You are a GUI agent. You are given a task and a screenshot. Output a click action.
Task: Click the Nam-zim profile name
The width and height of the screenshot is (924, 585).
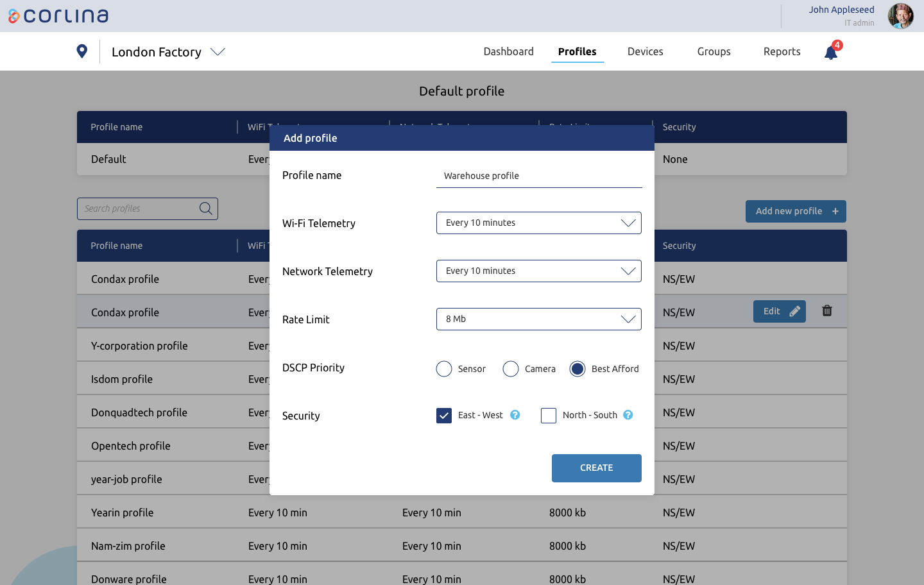(128, 546)
